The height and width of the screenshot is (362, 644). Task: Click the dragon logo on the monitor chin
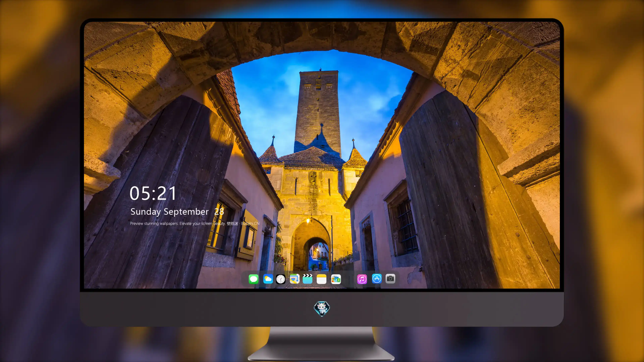[x=322, y=309]
